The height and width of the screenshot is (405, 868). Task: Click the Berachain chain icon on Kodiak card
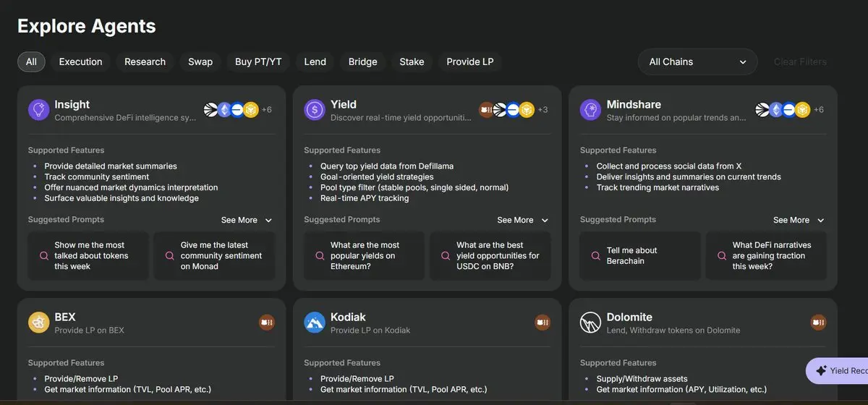[542, 323]
